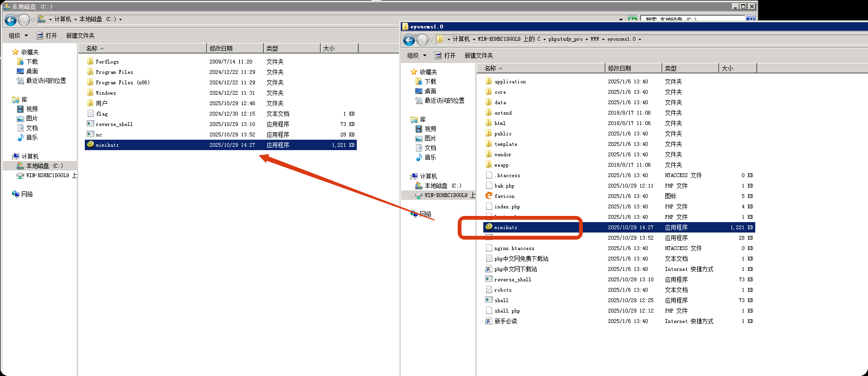This screenshot has width=868, height=376.
Task: Select the nc application in 本地磁盘 (C:)
Action: tap(99, 134)
